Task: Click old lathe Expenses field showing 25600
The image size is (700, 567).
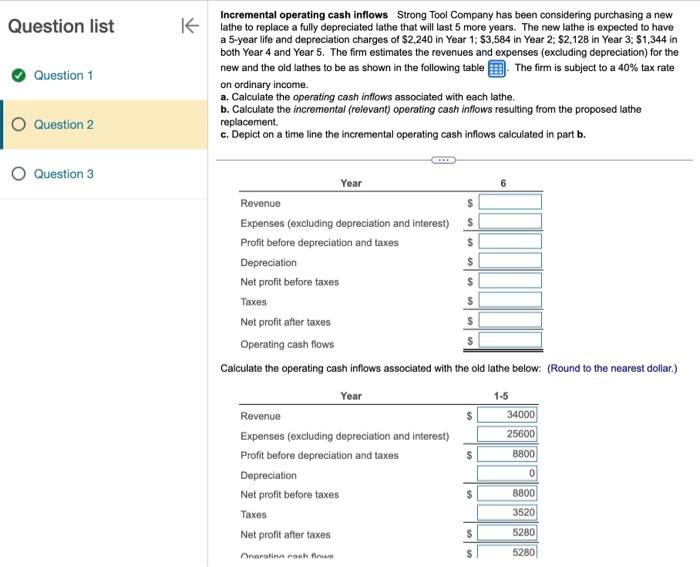Action: [x=507, y=434]
